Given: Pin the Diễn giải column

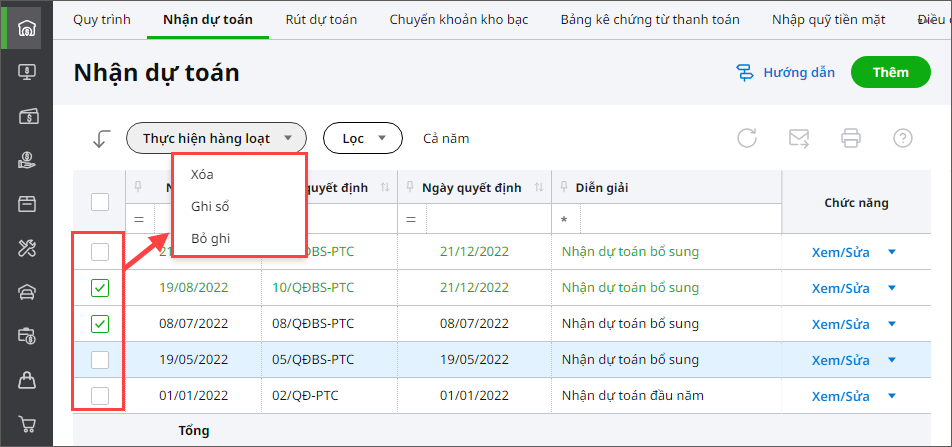Looking at the screenshot, I should tap(565, 187).
